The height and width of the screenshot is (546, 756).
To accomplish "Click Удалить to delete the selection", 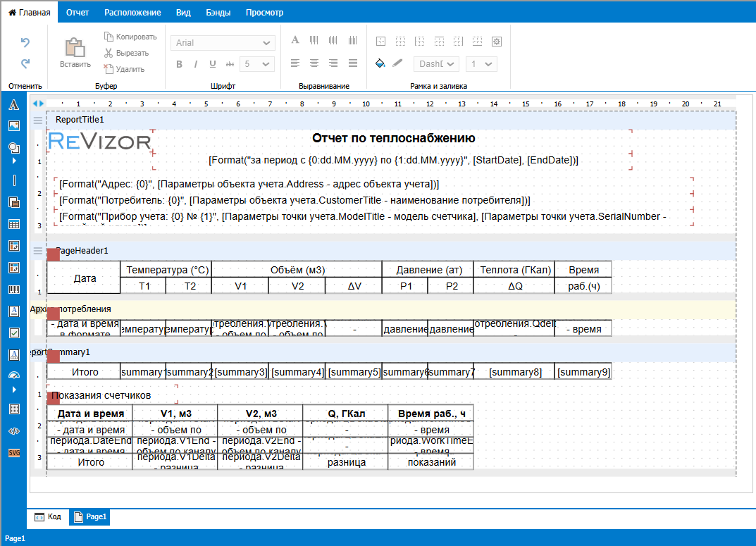I will (x=125, y=69).
